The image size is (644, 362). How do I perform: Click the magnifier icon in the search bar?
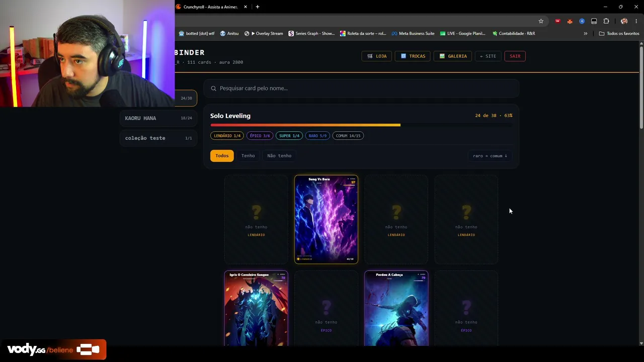[213, 88]
